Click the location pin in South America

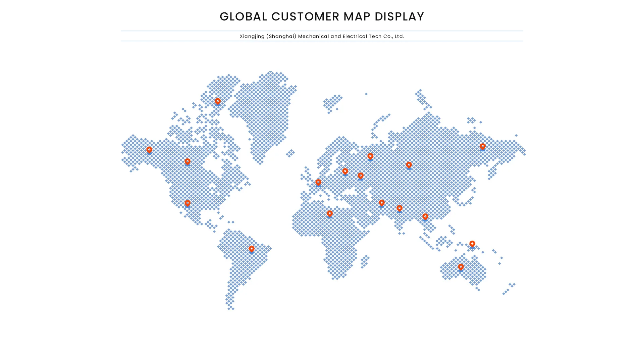click(x=252, y=249)
